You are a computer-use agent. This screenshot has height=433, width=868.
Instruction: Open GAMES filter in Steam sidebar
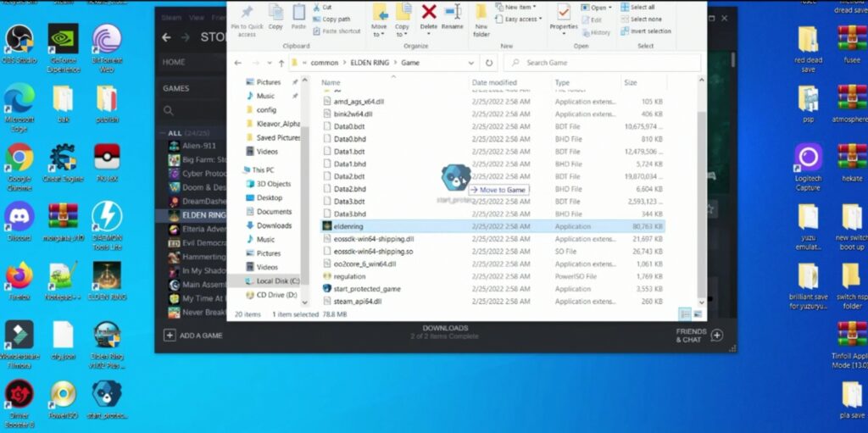point(176,89)
